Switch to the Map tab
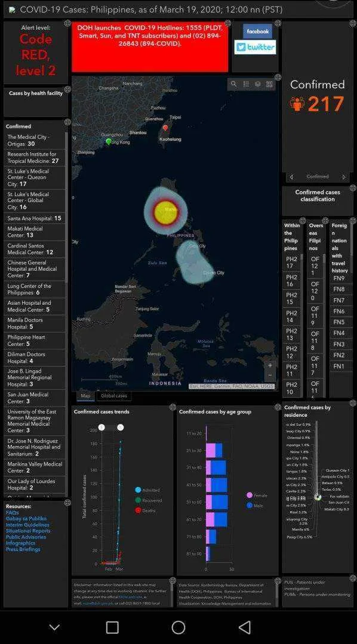The image size is (357, 644). 85,396
